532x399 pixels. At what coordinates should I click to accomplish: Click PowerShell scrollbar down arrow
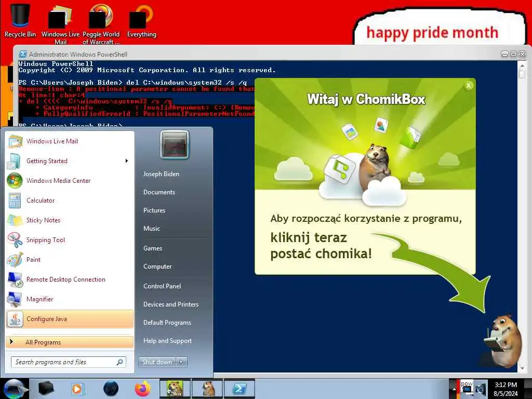pos(522,368)
